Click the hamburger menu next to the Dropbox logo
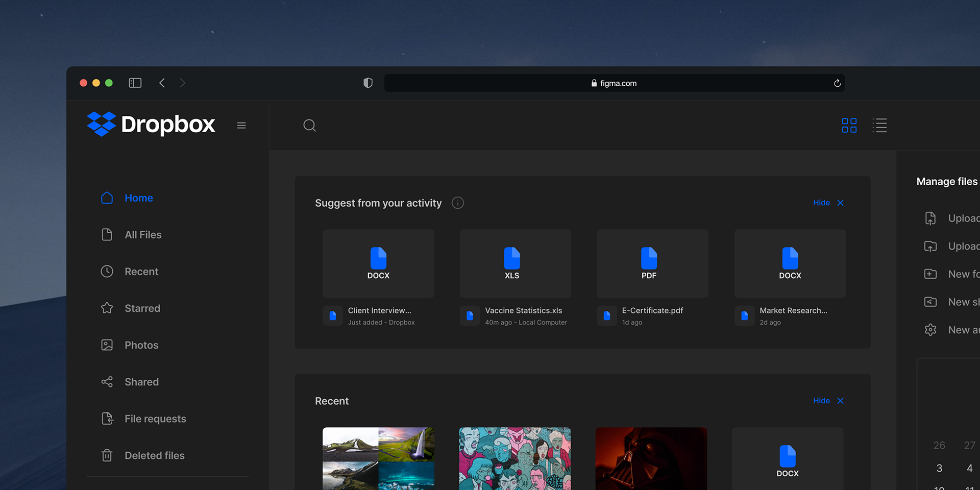This screenshot has height=490, width=980. click(241, 125)
